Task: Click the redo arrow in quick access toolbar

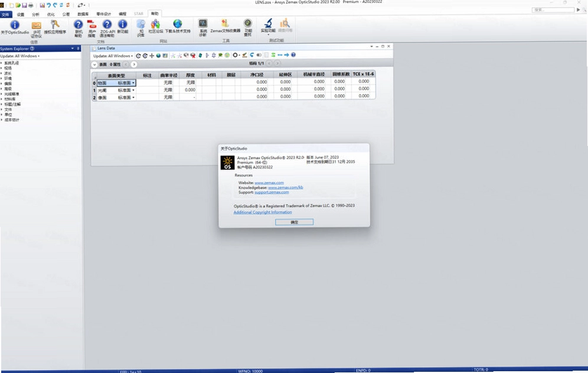Action: tap(55, 6)
